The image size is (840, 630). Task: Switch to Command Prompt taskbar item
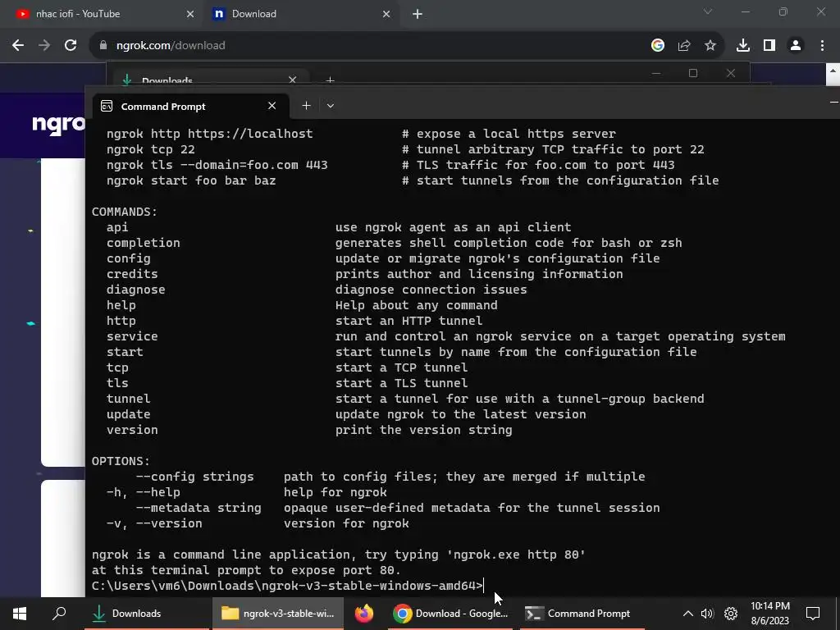tap(582, 614)
